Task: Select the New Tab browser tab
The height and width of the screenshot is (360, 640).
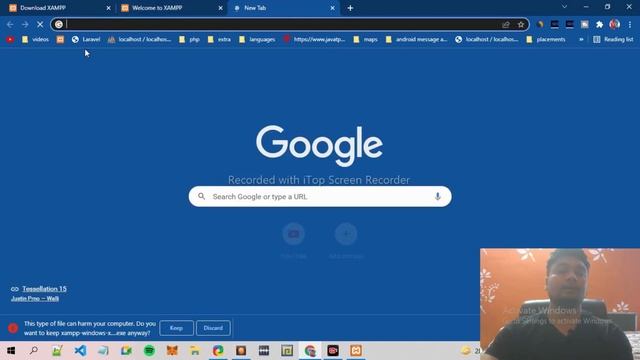Action: pos(283,8)
